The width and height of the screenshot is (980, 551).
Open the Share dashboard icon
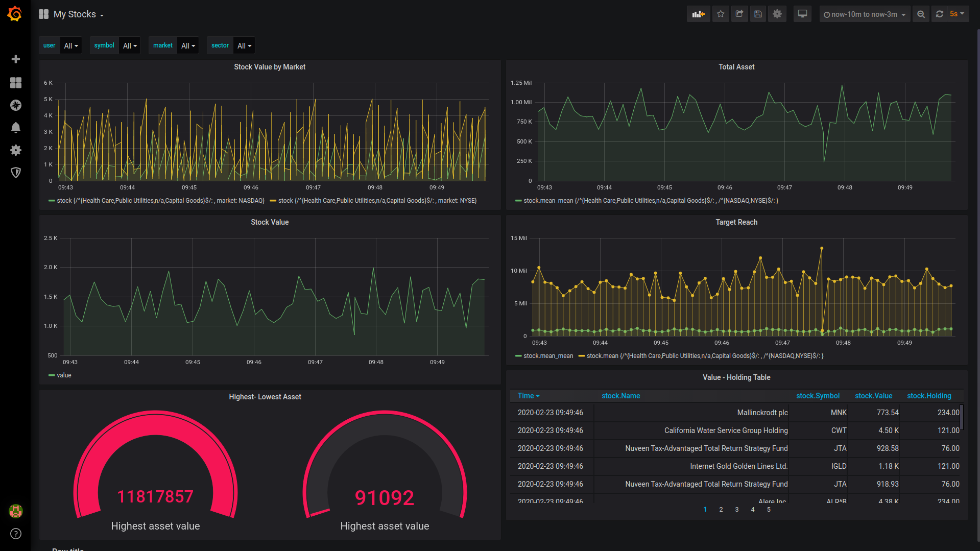[739, 14]
